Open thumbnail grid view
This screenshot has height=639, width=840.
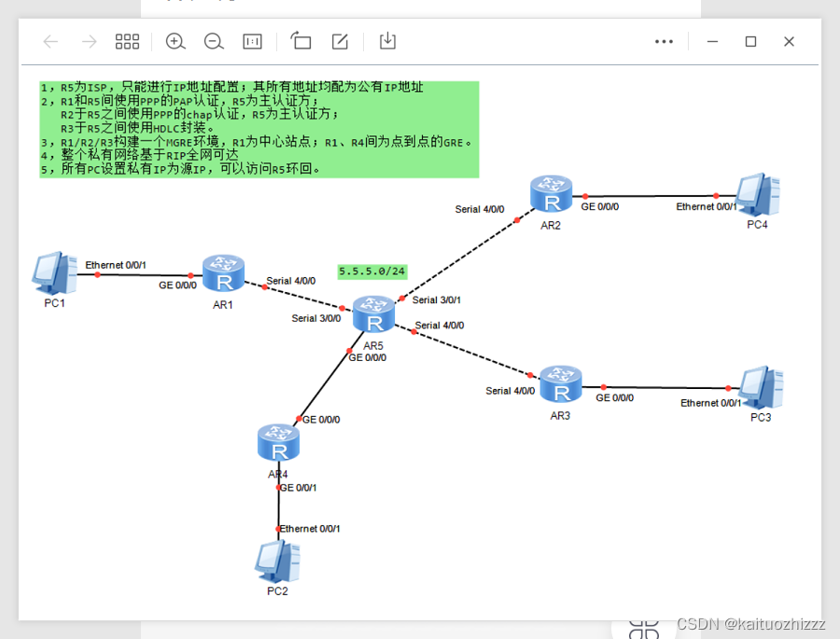(x=127, y=41)
